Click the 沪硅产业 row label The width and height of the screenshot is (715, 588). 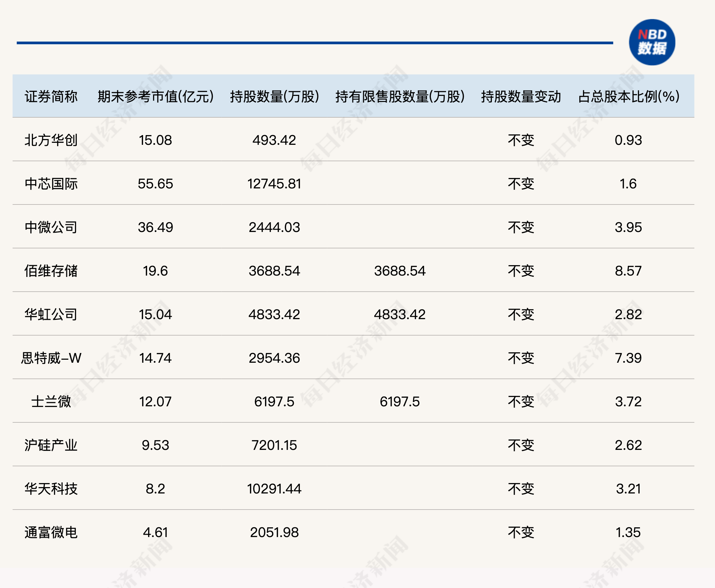51,445
